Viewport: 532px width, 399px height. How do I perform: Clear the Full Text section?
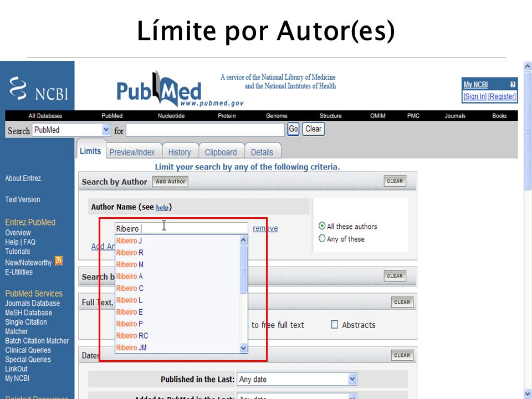tap(402, 302)
